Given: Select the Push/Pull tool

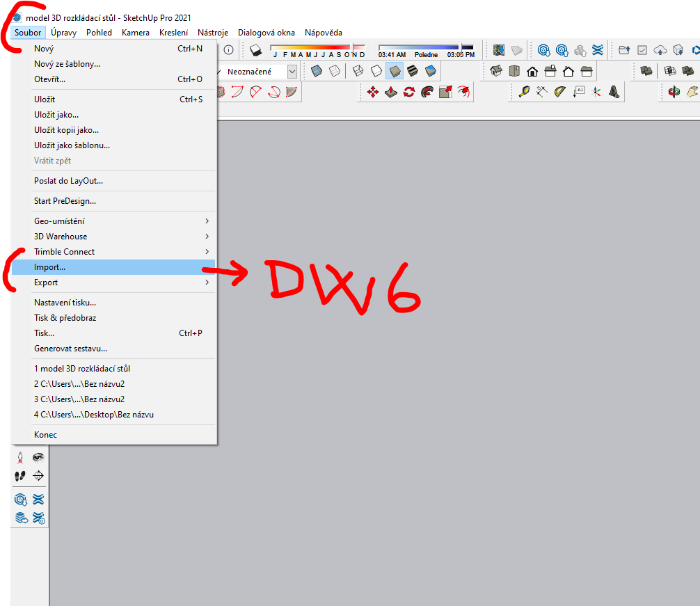Looking at the screenshot, I should tap(391, 92).
